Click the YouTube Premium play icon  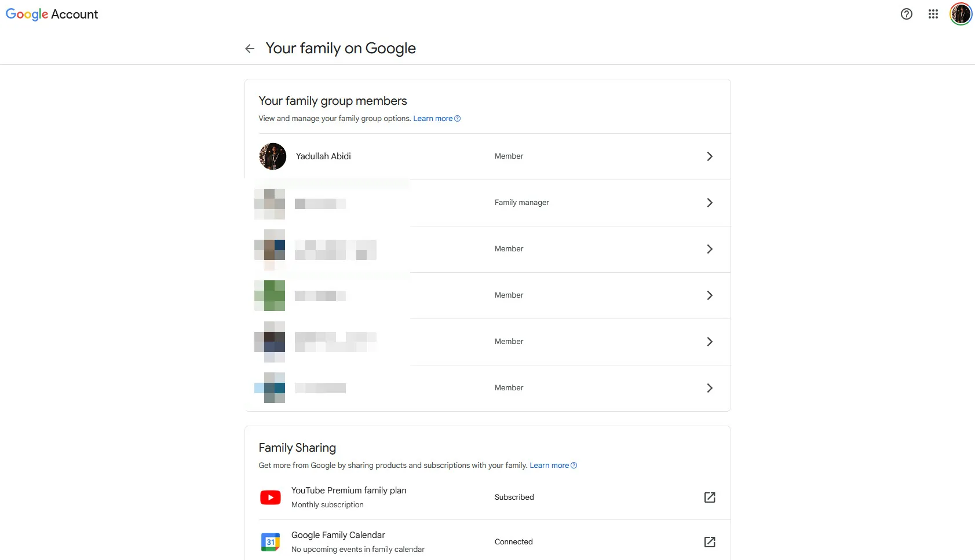[x=270, y=497]
